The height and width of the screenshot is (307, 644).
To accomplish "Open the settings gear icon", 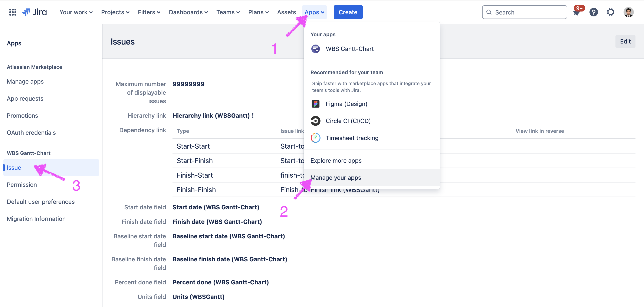I will 611,12.
